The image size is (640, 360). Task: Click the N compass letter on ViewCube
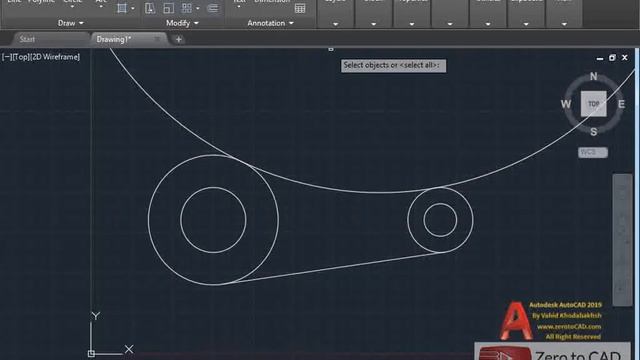593,76
